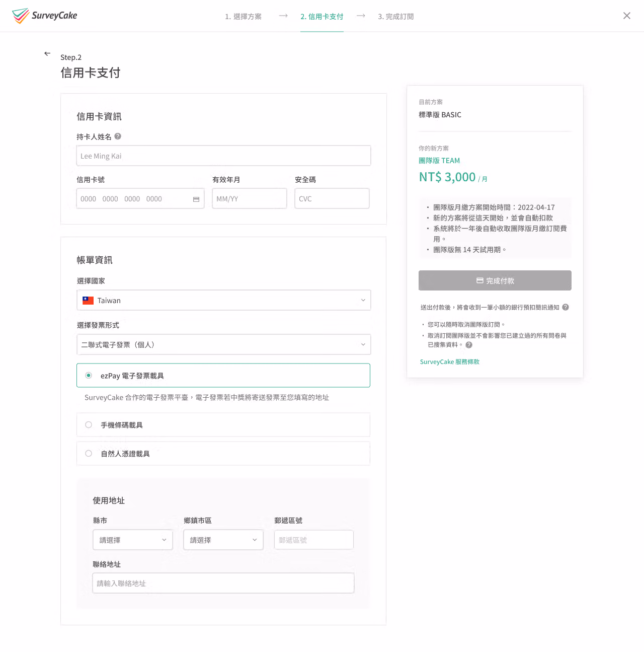This screenshot has height=652, width=644.
Task: Click the 標準版 BASIC current plan text
Action: point(440,115)
